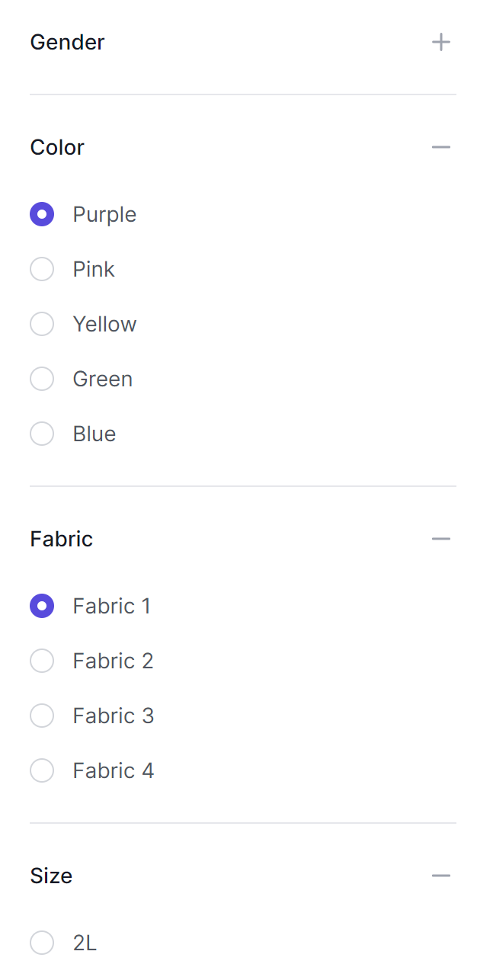Click the Size section heading
This screenshot has height=980, width=493.
[x=51, y=876]
